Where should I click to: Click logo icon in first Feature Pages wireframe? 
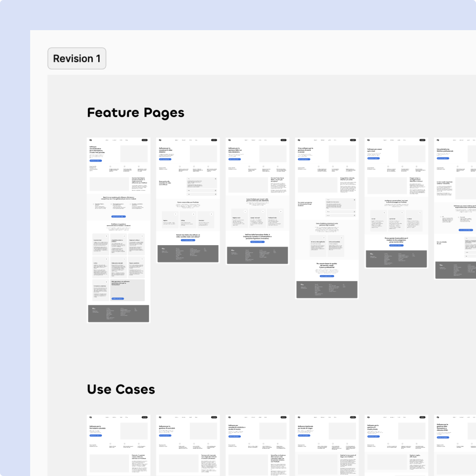tap(91, 140)
